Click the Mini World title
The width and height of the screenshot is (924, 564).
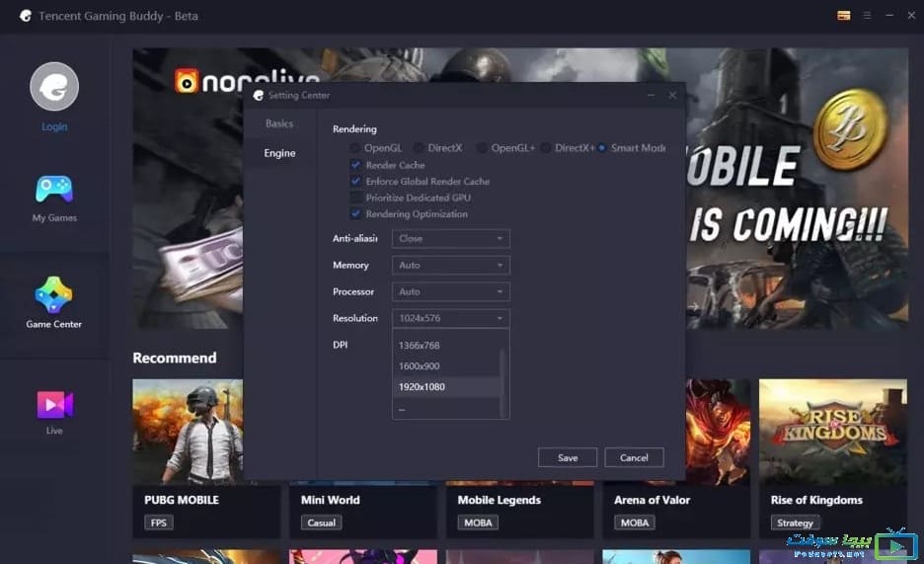pos(330,500)
